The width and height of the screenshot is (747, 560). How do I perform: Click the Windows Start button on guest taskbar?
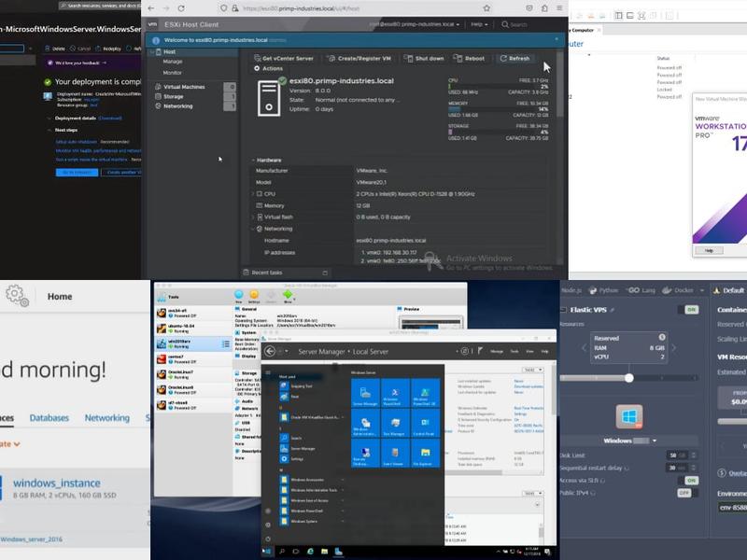pos(267,552)
